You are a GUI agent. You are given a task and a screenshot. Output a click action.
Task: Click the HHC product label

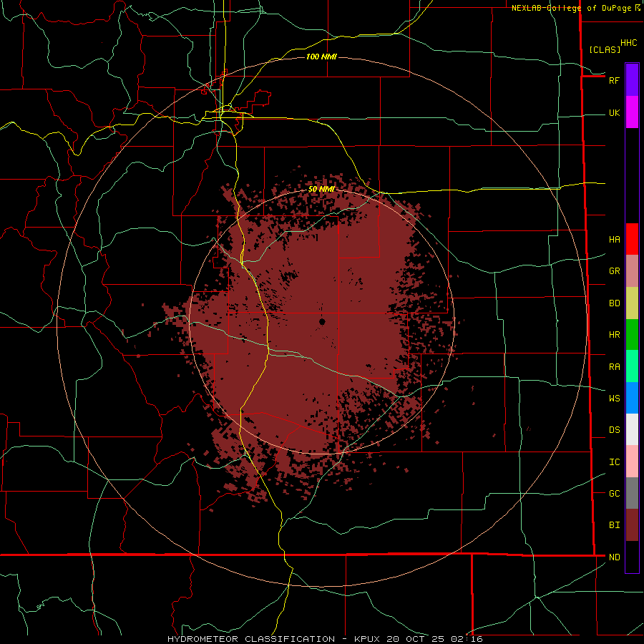pos(629,43)
